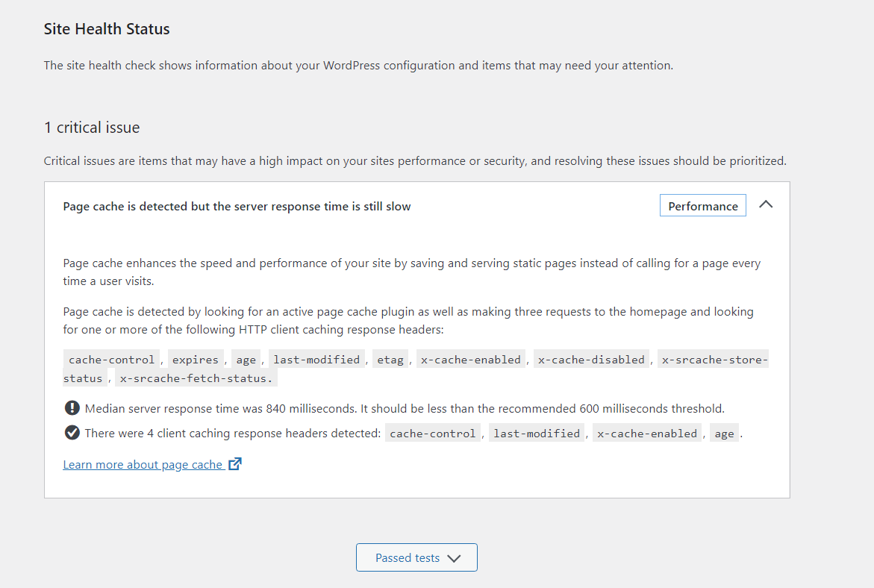Click the down chevron inside Passed tests
874x588 pixels.
[455, 558]
